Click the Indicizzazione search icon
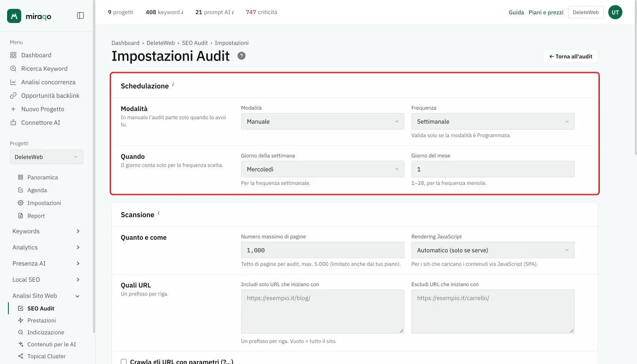Viewport: 637px width, 364px height. [x=20, y=332]
